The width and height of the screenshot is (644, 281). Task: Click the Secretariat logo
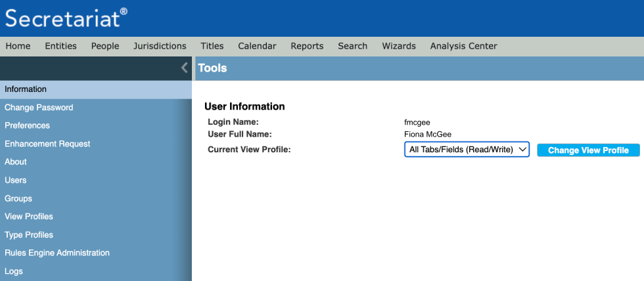(66, 18)
